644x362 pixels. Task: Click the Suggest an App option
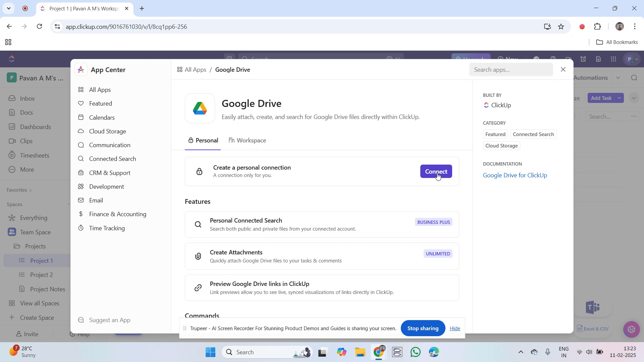pos(109,320)
